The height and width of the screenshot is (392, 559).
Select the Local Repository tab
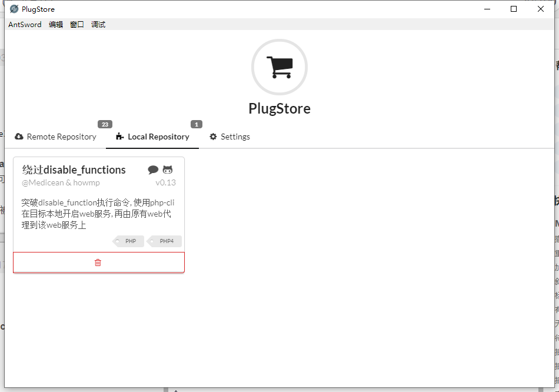pos(156,137)
